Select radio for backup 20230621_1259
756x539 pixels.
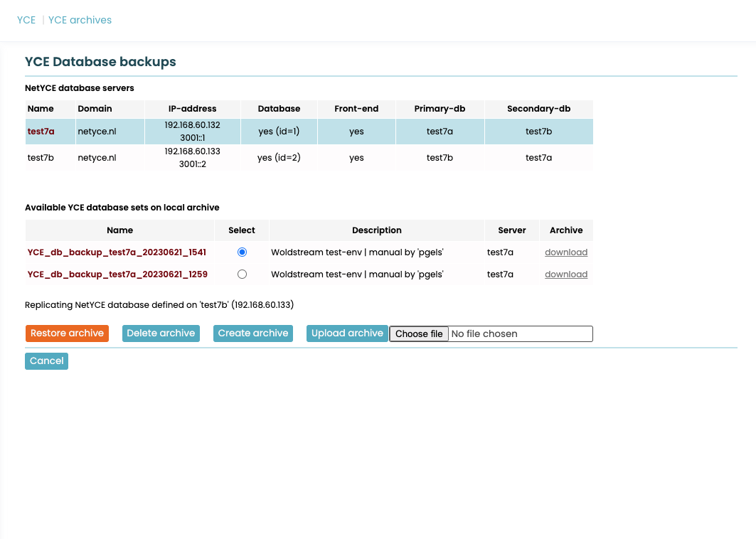[242, 274]
